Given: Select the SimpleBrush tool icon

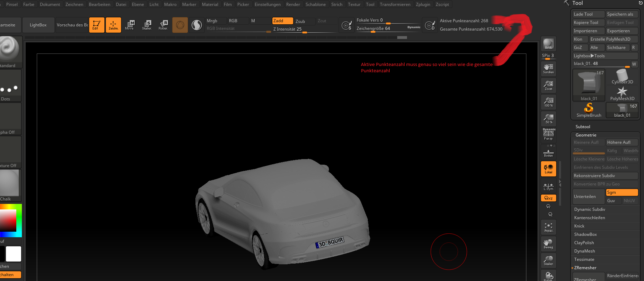Looking at the screenshot, I should pos(589,110).
